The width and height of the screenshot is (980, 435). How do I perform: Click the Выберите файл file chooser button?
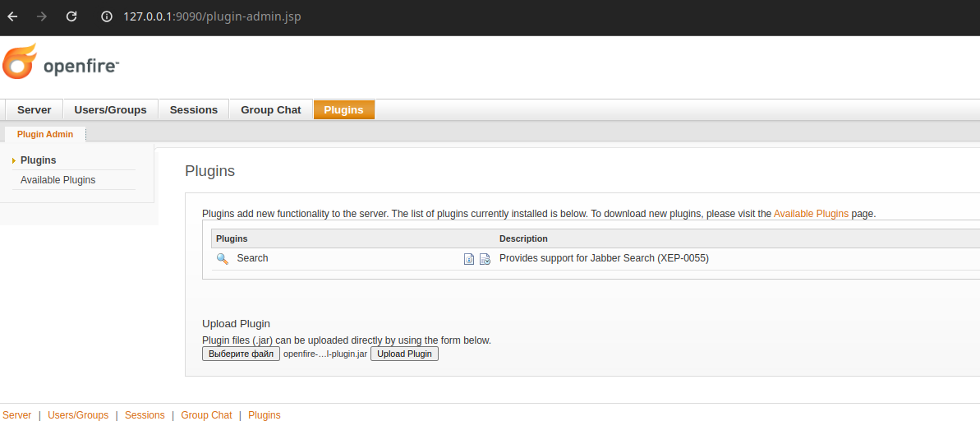tap(241, 354)
